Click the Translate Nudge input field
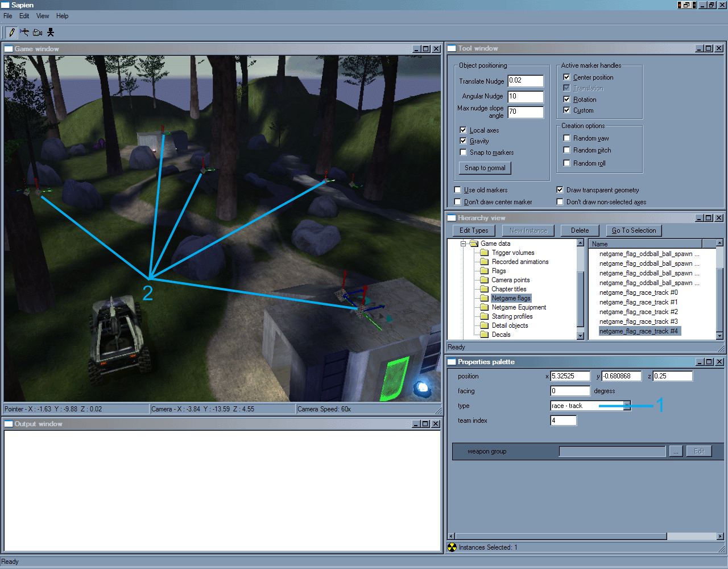Screen dimensions: 728x569 [x=526, y=81]
